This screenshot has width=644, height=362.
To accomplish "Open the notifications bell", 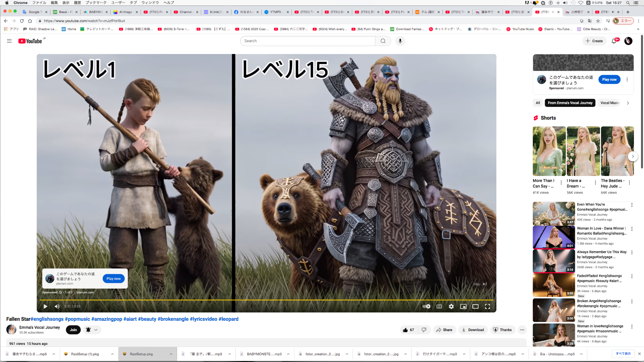I will tap(614, 41).
